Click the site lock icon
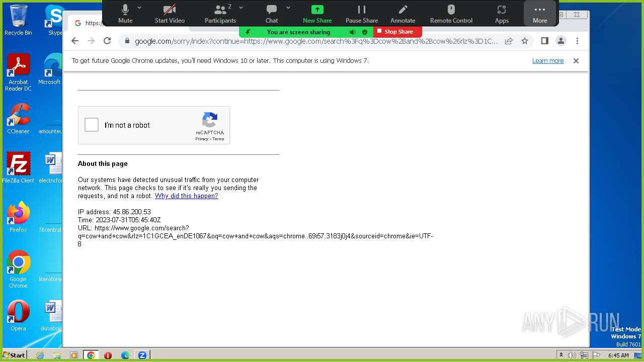644x362 pixels. 127,41
